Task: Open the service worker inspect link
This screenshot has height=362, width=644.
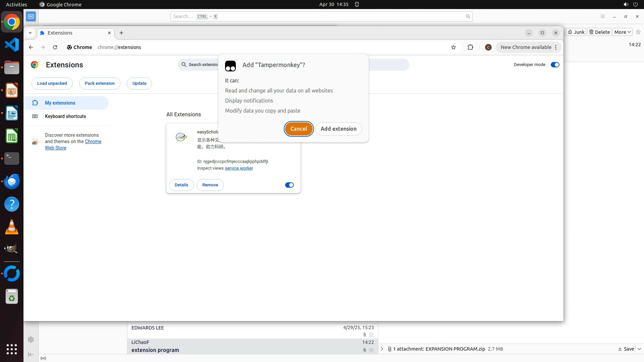Action: point(239,168)
